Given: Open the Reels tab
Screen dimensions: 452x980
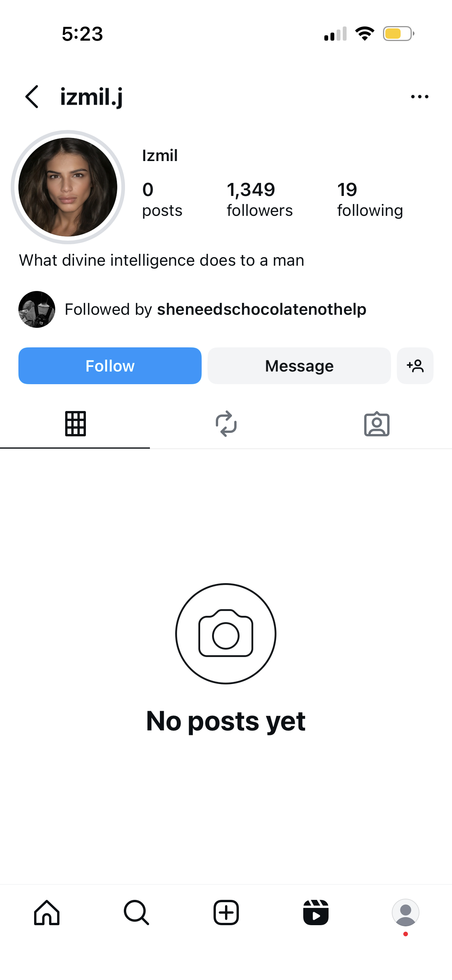Looking at the screenshot, I should pos(316,913).
